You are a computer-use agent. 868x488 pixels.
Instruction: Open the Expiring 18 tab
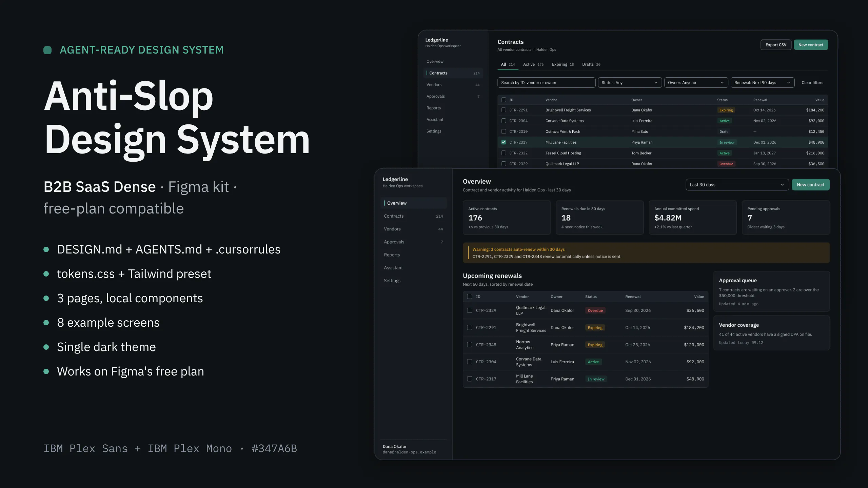[x=563, y=64]
